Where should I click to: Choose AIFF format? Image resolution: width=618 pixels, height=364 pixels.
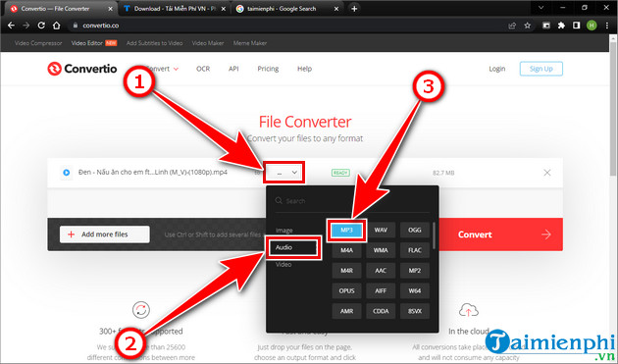coord(381,290)
